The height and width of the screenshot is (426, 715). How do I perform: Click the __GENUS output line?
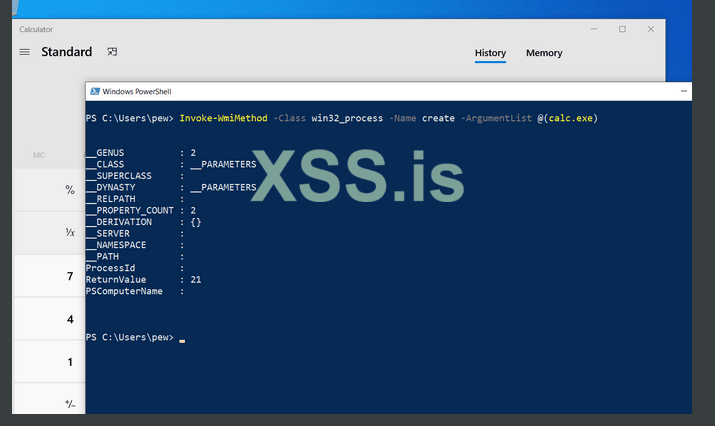coord(141,153)
